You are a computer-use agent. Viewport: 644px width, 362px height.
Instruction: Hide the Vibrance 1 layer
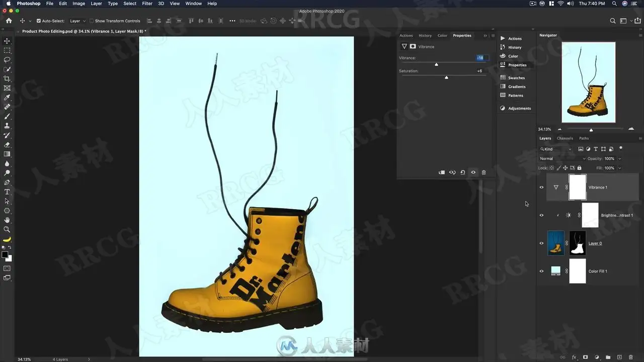pyautogui.click(x=542, y=187)
